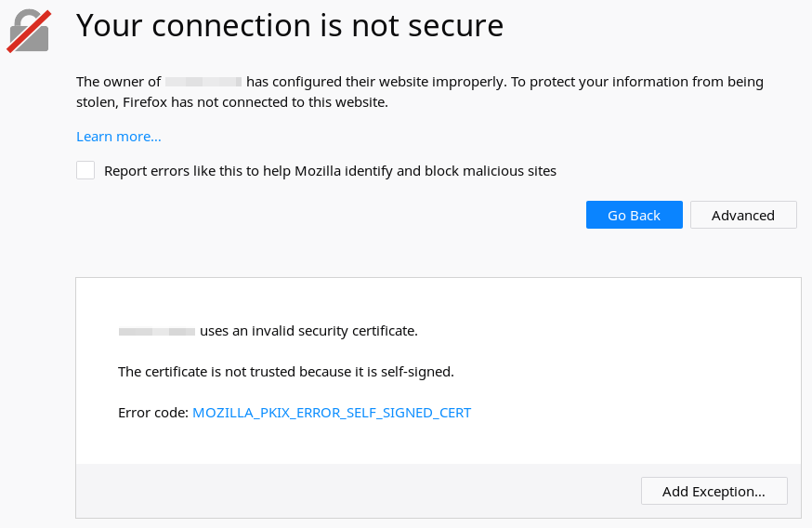Collapse the Advanced details section
Viewport: 812px width, 528px height.
(x=742, y=215)
